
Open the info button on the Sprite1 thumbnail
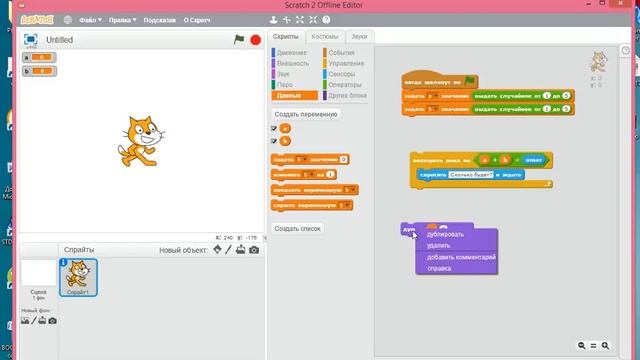[63, 262]
